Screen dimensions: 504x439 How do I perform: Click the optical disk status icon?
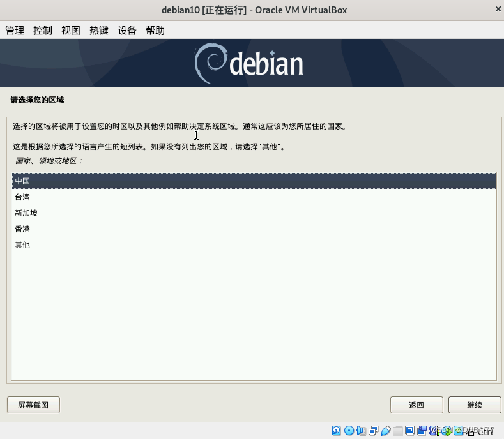click(349, 430)
